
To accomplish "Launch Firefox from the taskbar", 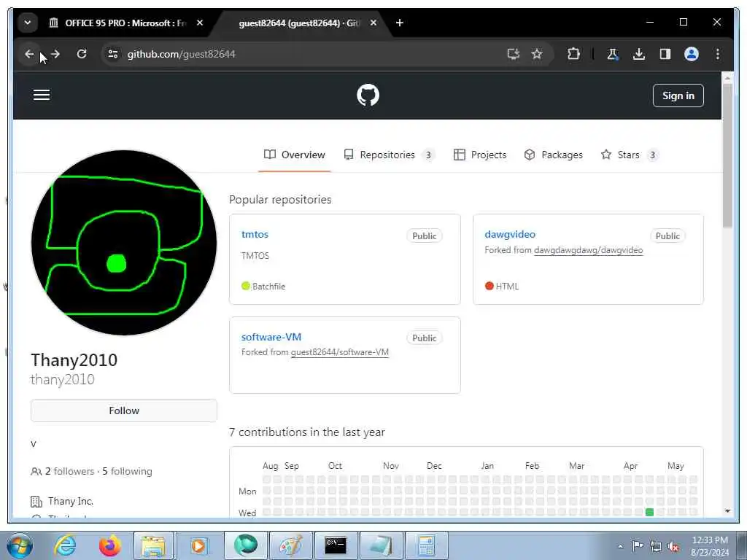I will tap(110, 545).
